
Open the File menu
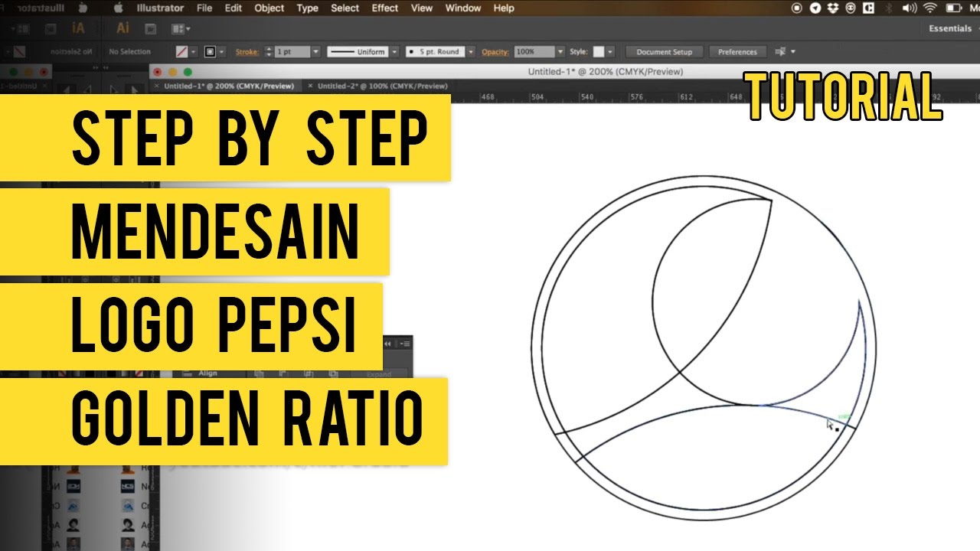[204, 8]
